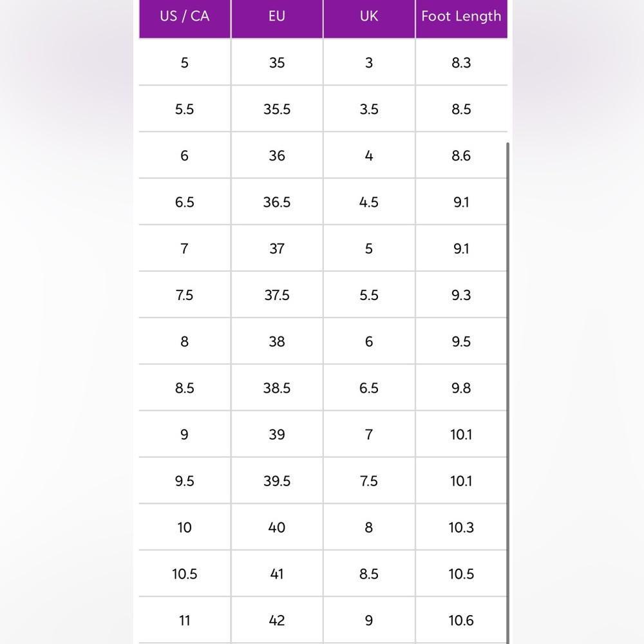644x644 pixels.
Task: Select the foot length 8.3 cell
Action: point(461,62)
